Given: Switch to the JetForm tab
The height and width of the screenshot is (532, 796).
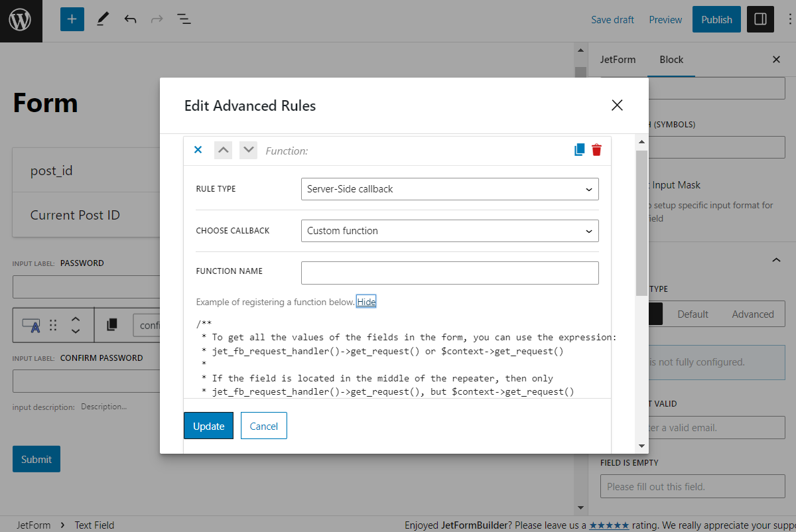Looking at the screenshot, I should [618, 59].
